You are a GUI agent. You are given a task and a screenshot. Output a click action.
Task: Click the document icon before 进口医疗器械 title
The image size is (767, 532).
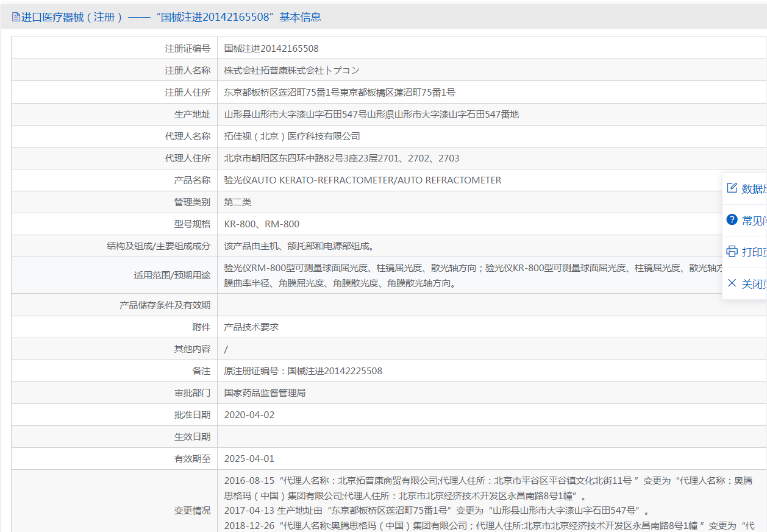click(16, 17)
